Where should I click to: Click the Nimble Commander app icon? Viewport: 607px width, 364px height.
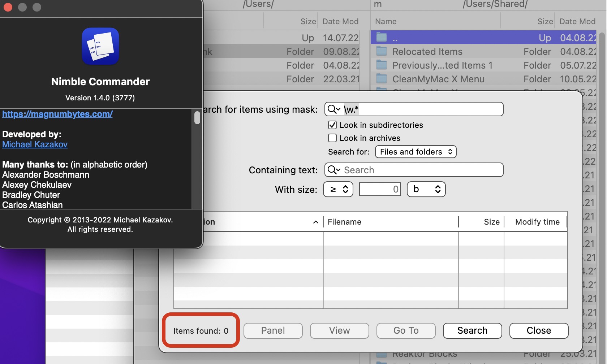pyautogui.click(x=100, y=46)
